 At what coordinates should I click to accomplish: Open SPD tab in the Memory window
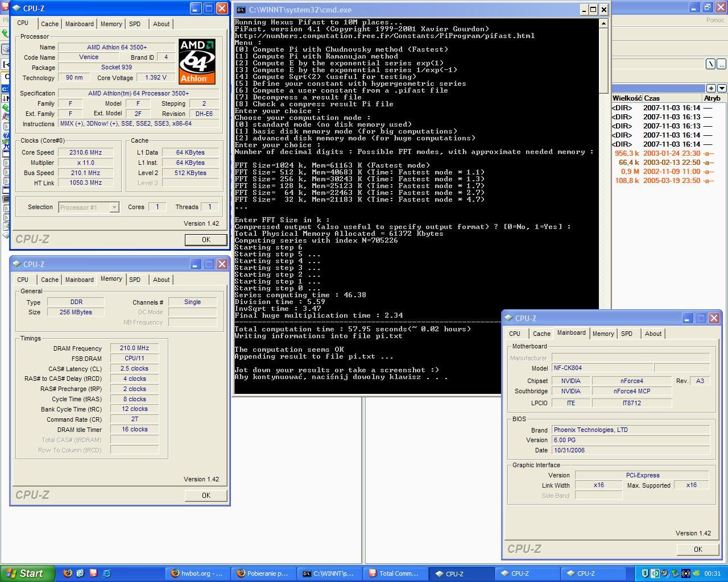(x=135, y=280)
